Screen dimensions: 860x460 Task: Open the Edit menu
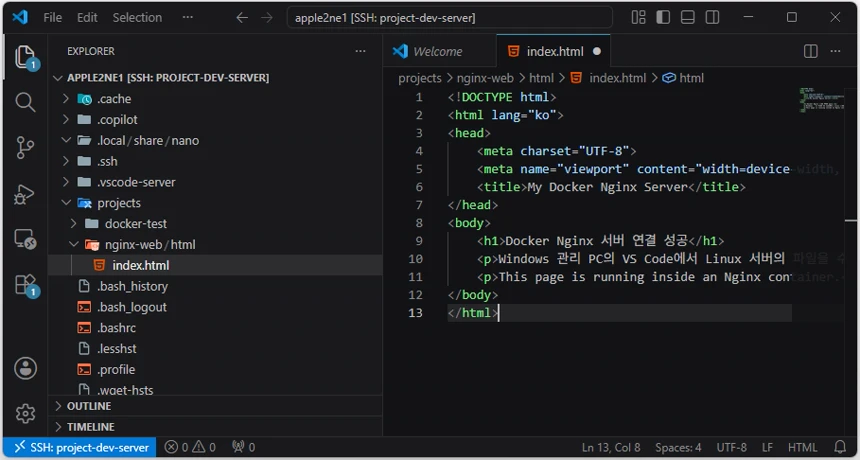87,18
